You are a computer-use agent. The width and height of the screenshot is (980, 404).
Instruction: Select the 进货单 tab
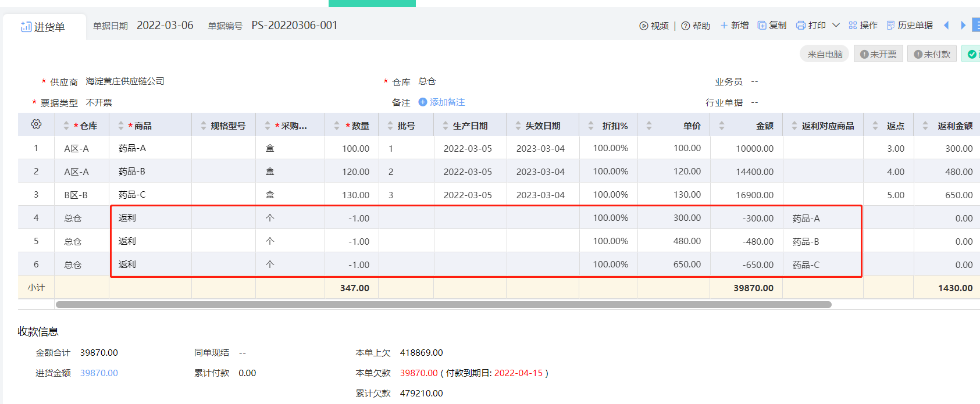pyautogui.click(x=44, y=27)
